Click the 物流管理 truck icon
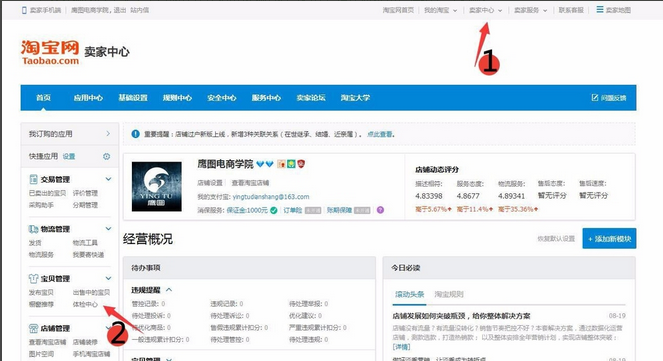This screenshot has width=663, height=361. tap(33, 229)
